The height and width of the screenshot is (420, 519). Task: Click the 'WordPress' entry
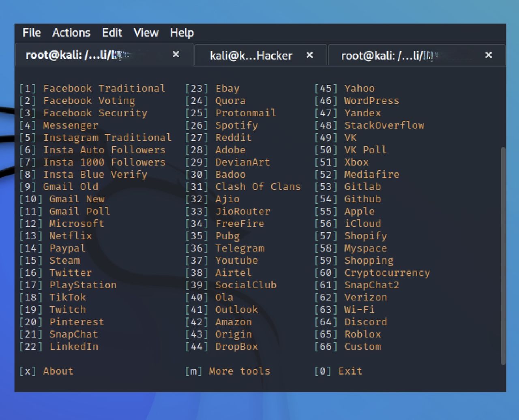[x=372, y=101]
